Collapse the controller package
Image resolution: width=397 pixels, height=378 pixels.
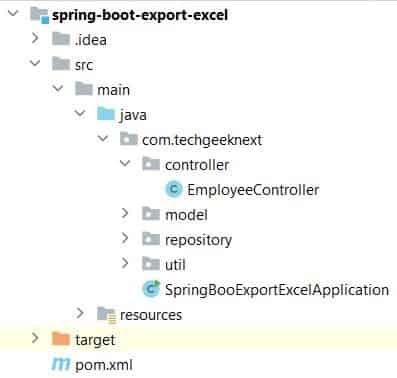click(x=125, y=163)
